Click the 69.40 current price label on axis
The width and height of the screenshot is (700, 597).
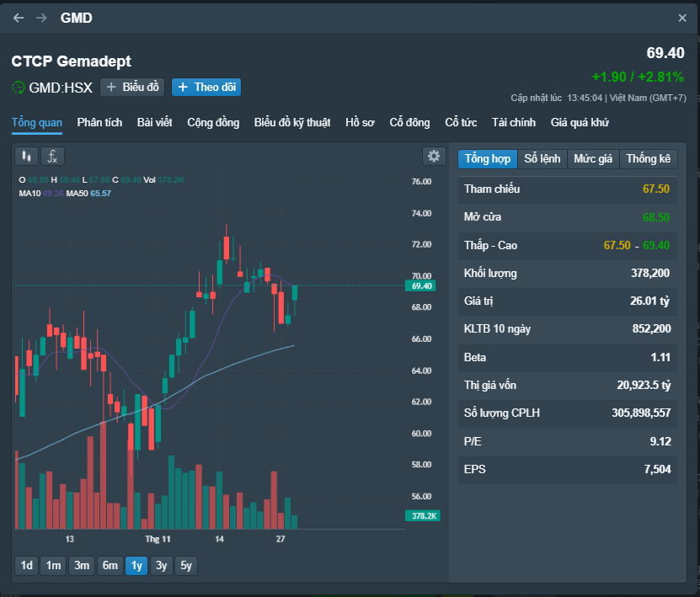click(x=420, y=286)
